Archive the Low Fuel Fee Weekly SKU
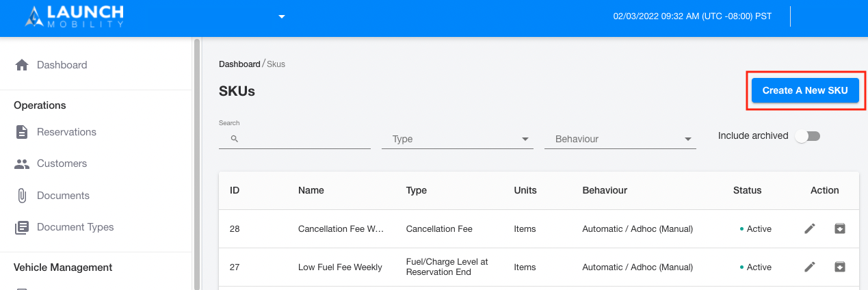Screen dimensions: 868x290 point(840,267)
